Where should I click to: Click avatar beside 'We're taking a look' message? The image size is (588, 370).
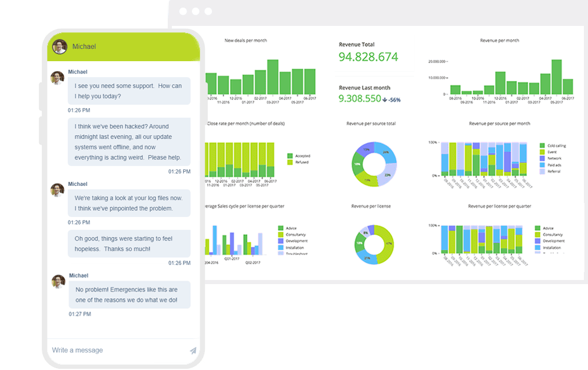click(57, 190)
